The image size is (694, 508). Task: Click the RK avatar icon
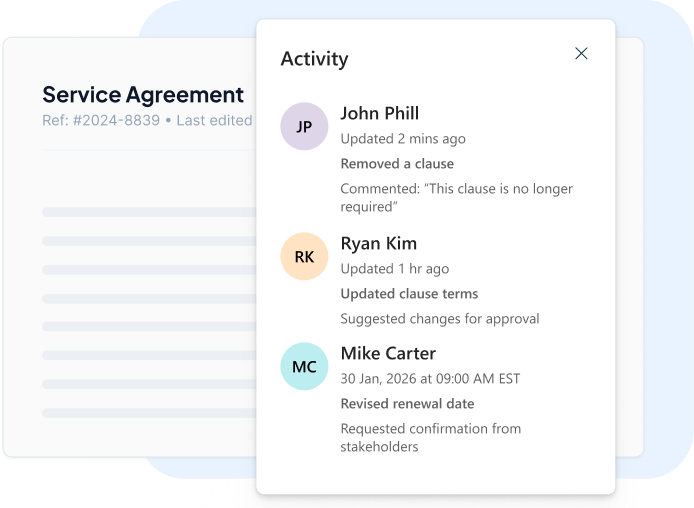[x=304, y=257]
